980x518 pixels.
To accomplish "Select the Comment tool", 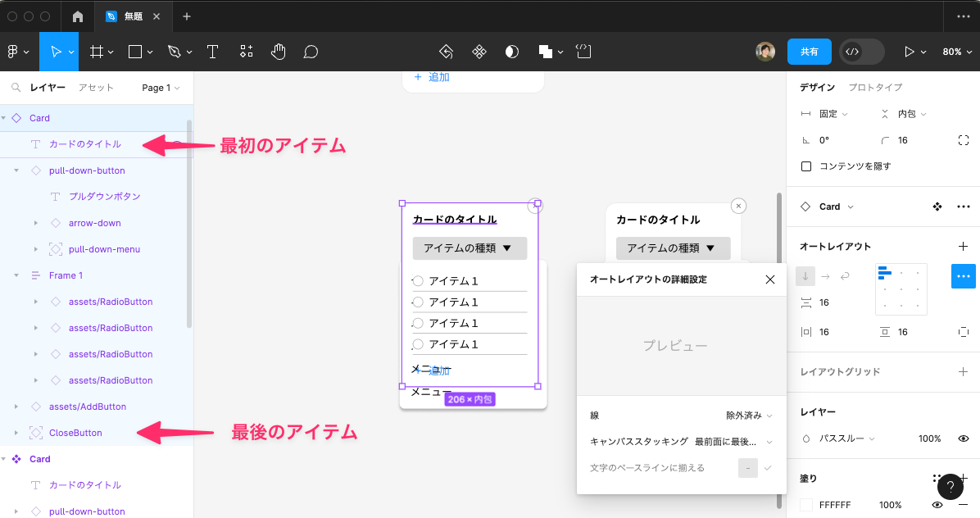I will 311,52.
